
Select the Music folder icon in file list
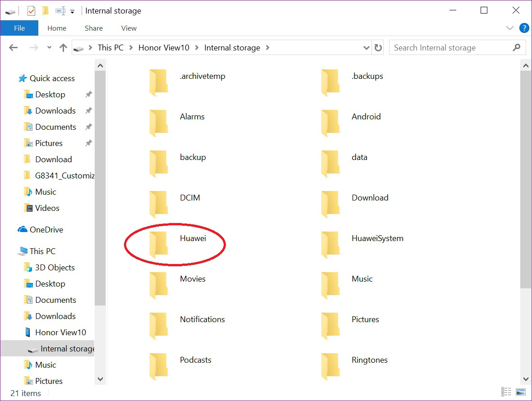(x=330, y=285)
